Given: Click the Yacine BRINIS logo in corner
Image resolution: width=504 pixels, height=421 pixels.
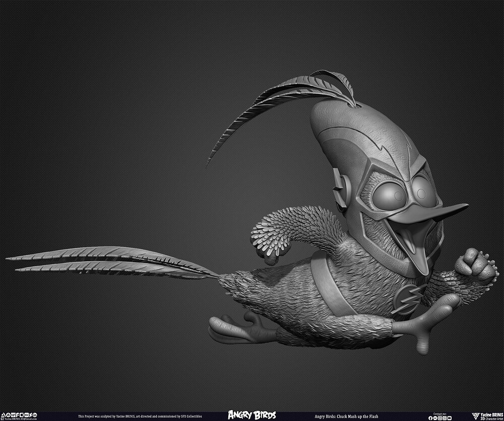Looking at the screenshot, I should 476,416.
